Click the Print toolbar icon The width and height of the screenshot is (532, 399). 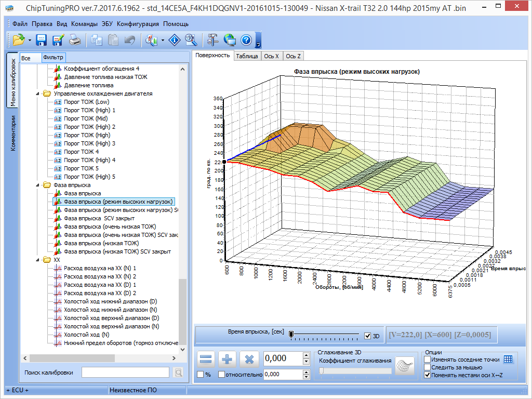[75, 40]
